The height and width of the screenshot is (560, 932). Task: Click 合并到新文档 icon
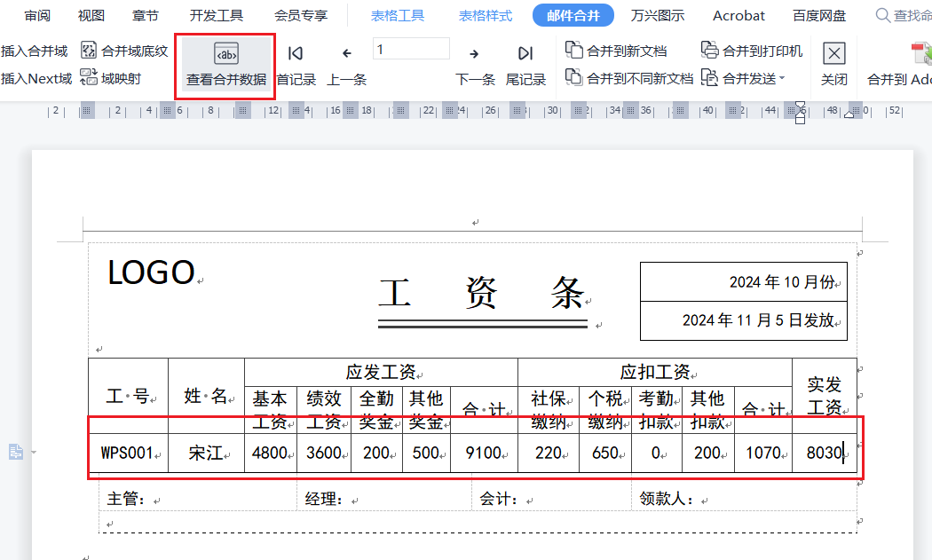click(574, 51)
